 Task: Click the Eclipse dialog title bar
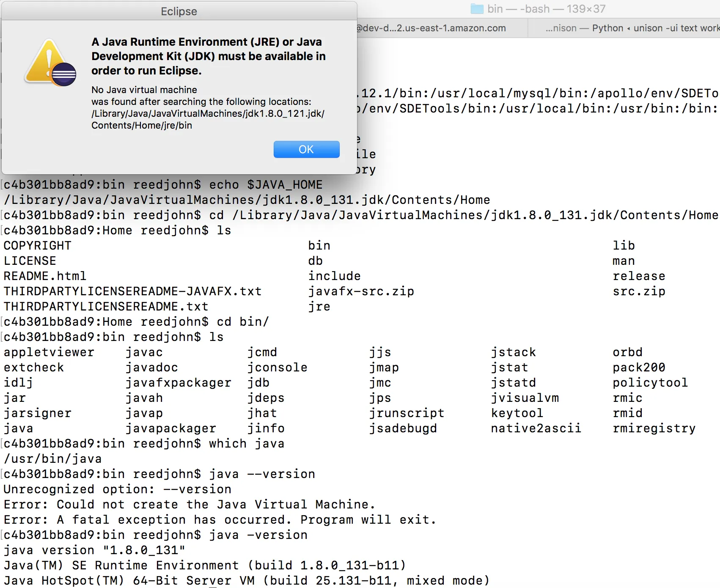coord(179,11)
